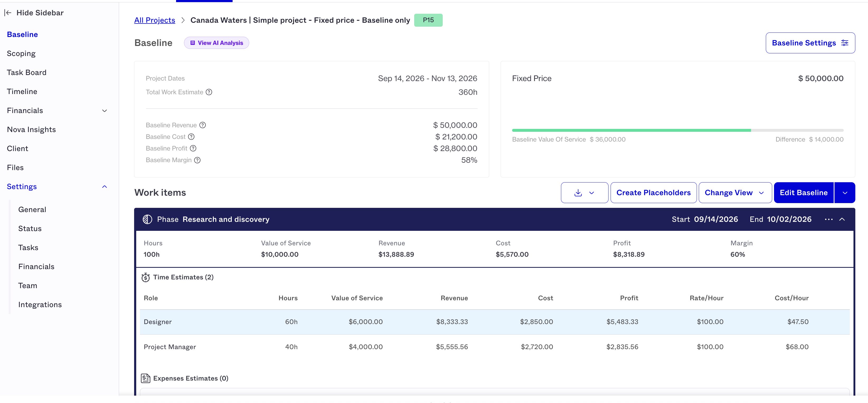This screenshot has width=868, height=403.
Task: Follow the All Projects breadcrumb link
Action: click(155, 20)
